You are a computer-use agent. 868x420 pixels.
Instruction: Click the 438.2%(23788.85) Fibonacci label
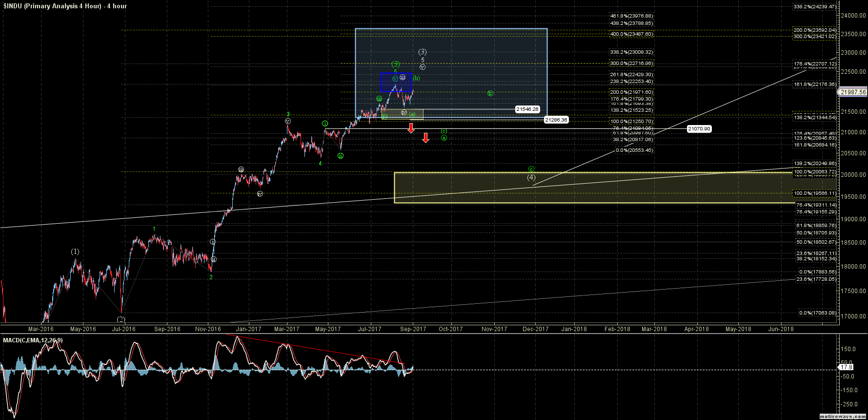[631, 23]
